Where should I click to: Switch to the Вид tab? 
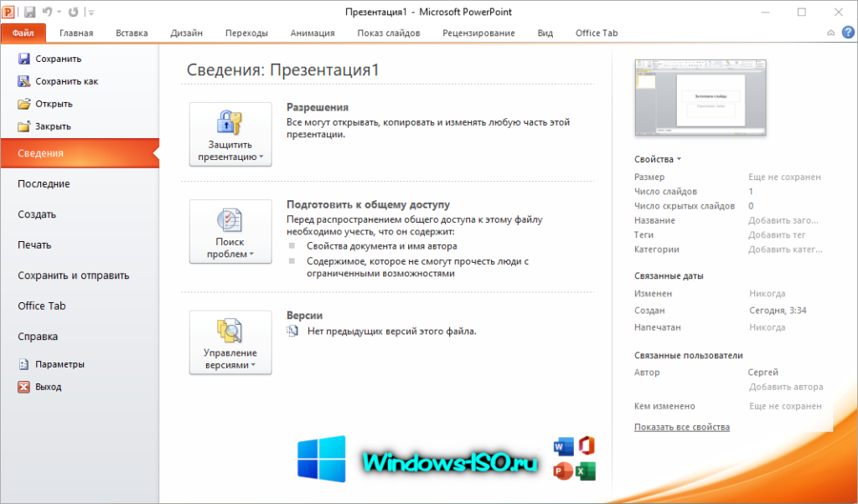pyautogui.click(x=545, y=33)
